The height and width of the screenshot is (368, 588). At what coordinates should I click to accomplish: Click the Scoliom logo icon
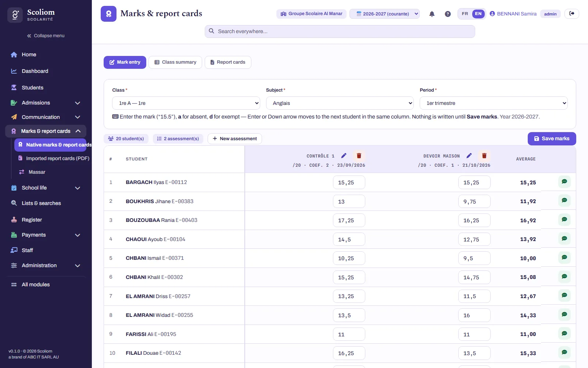click(15, 15)
